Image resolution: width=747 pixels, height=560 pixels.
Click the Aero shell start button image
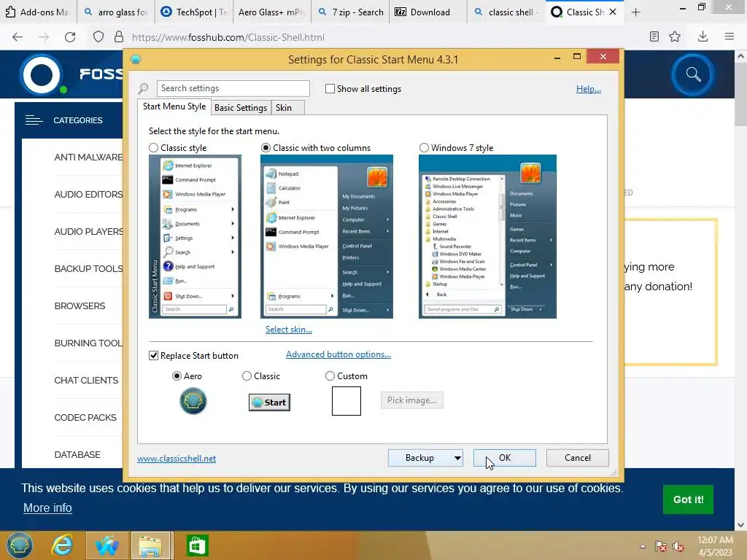[193, 401]
